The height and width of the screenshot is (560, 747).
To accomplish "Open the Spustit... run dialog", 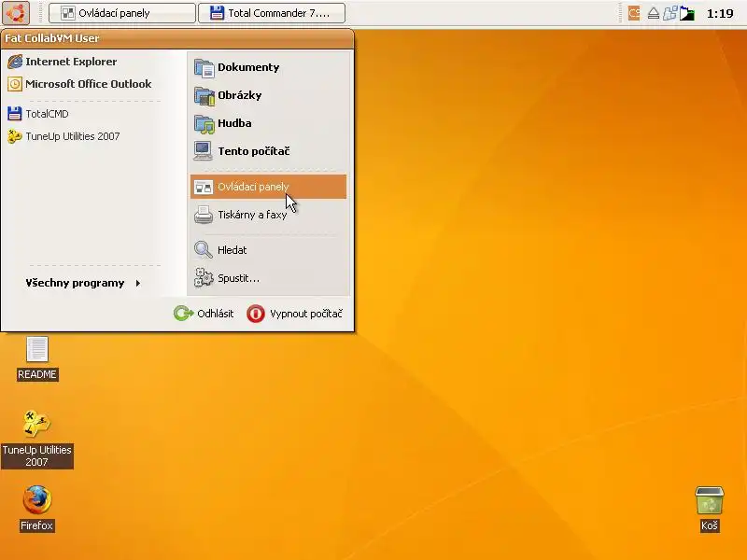I will point(268,278).
